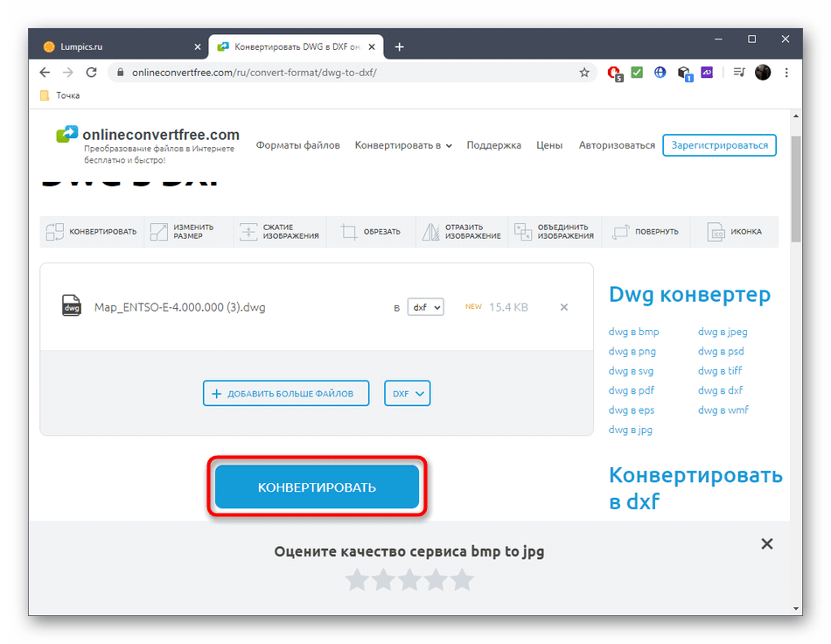The image size is (831, 644).
Task: Open the green checkmark extension
Action: 637,72
